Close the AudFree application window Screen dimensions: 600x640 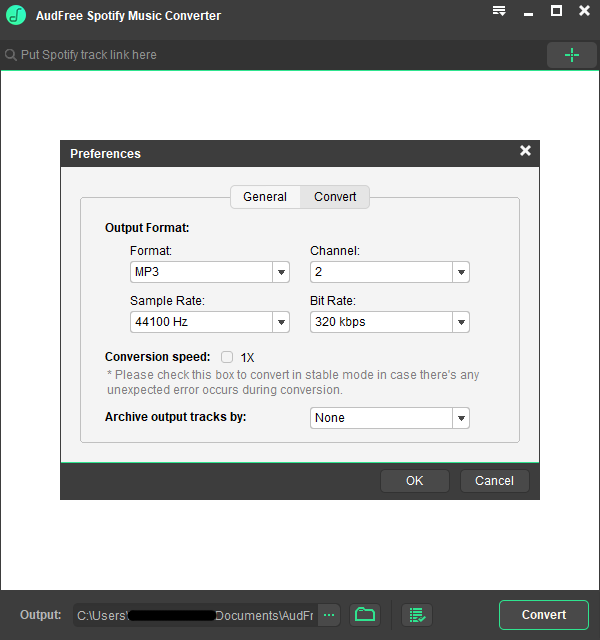pyautogui.click(x=584, y=11)
